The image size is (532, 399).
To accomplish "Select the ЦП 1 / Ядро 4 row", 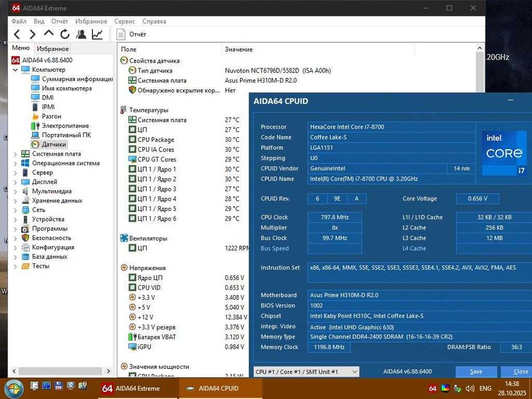I will coord(184,198).
